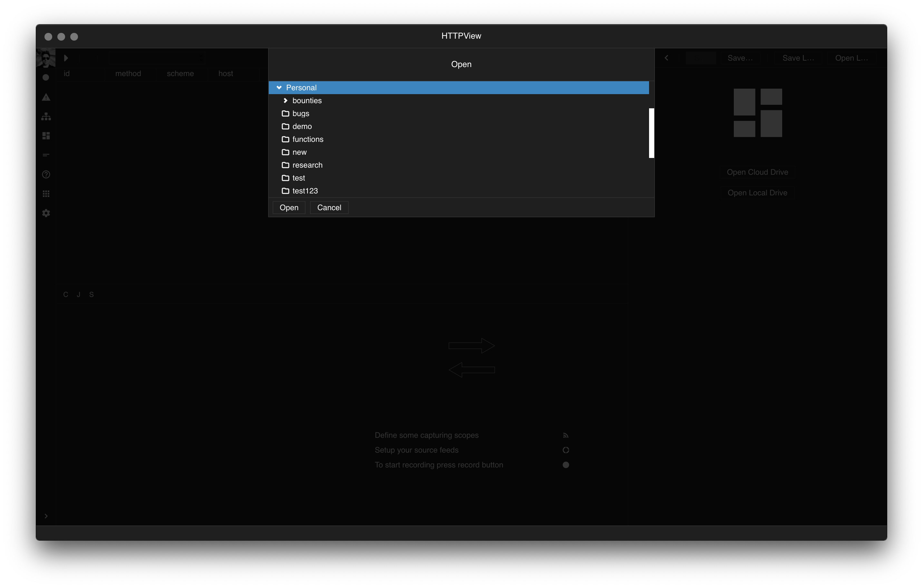
Task: Click the record circle sidebar icon
Action: (46, 77)
